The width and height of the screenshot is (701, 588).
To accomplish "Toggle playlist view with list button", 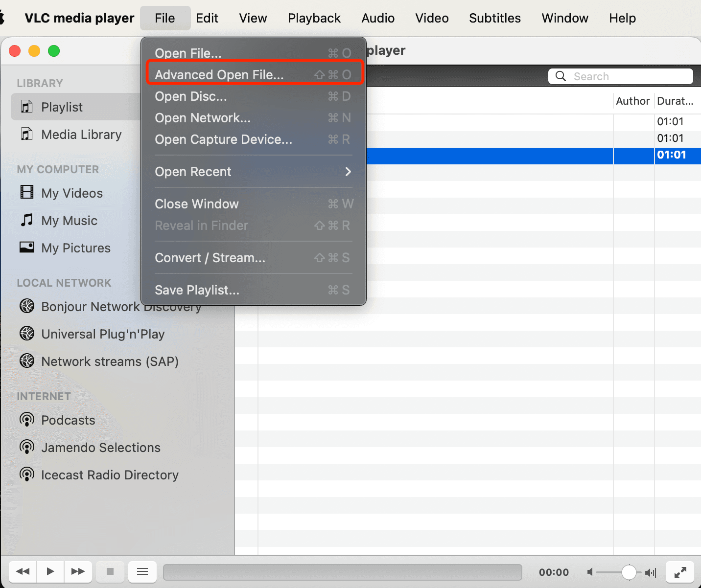I will point(142,572).
